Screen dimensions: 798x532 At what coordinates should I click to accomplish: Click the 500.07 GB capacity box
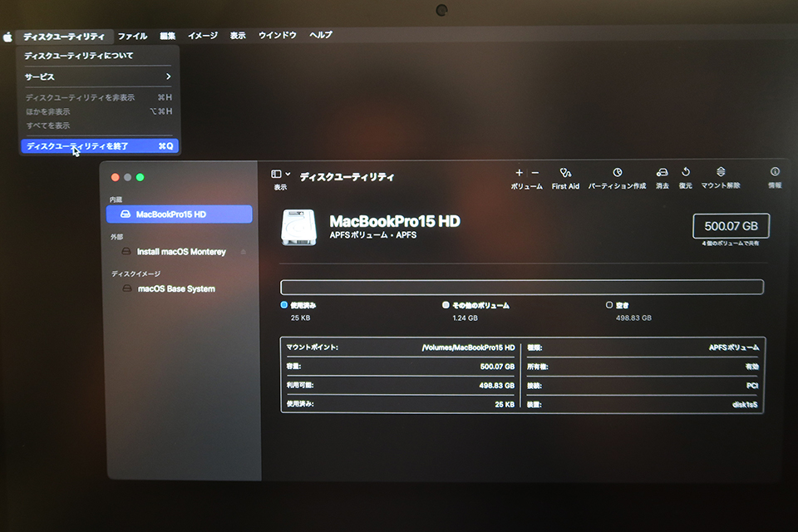(731, 226)
